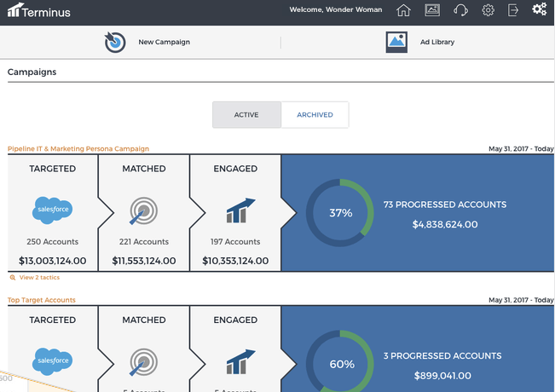Click the New Campaign target icon
Viewport: 555px width, 392px height.
click(x=115, y=42)
